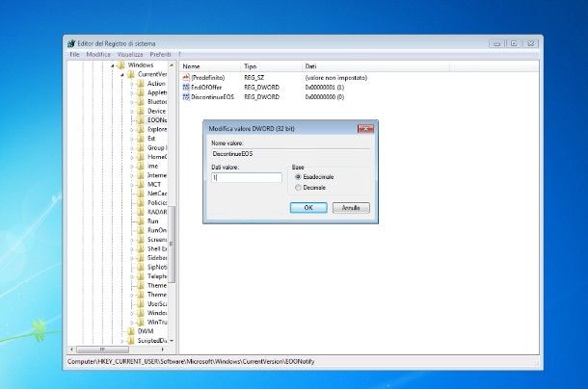Click the Windows key folder icon
The image size is (588, 389).
[121, 65]
